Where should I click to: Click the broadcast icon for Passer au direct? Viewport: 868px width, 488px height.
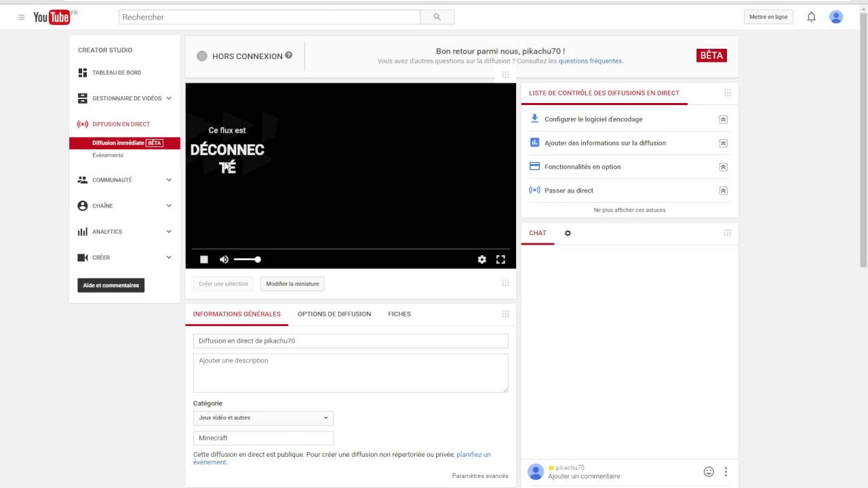click(534, 190)
